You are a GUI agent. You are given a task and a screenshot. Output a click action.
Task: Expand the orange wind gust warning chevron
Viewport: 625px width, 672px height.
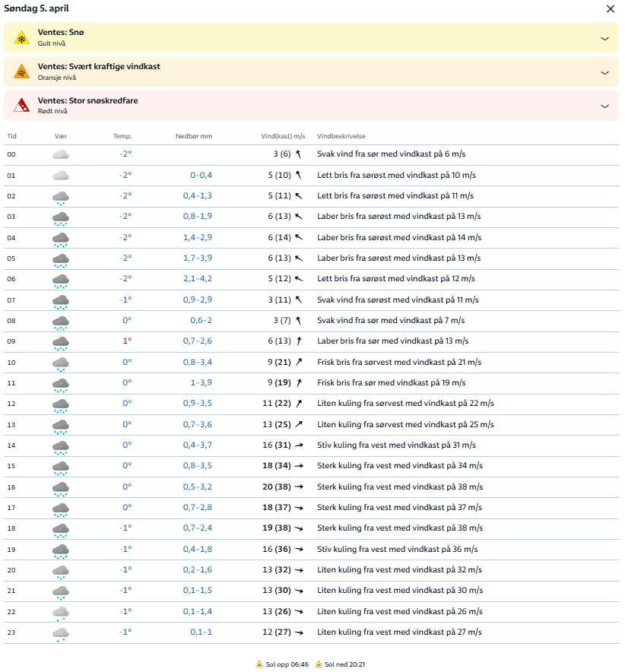click(x=604, y=72)
